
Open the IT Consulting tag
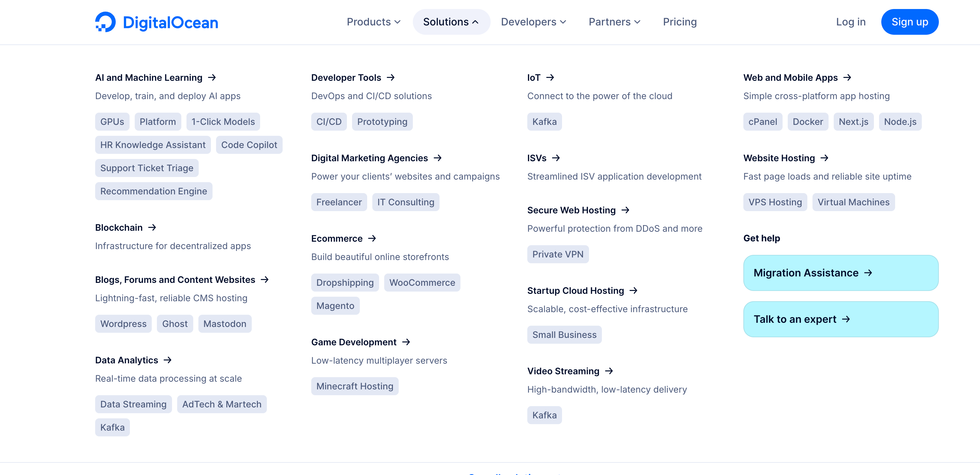[x=406, y=202]
